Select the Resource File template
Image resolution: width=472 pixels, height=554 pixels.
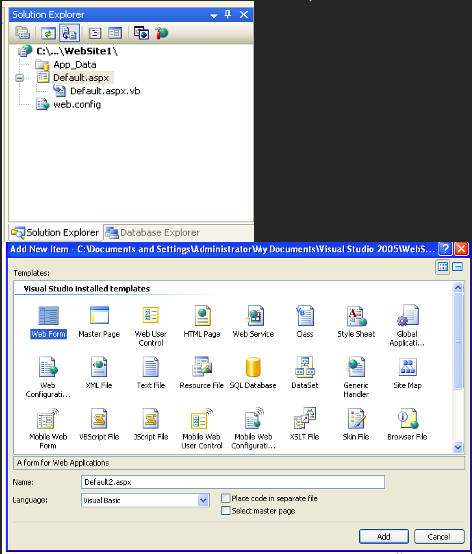[202, 373]
